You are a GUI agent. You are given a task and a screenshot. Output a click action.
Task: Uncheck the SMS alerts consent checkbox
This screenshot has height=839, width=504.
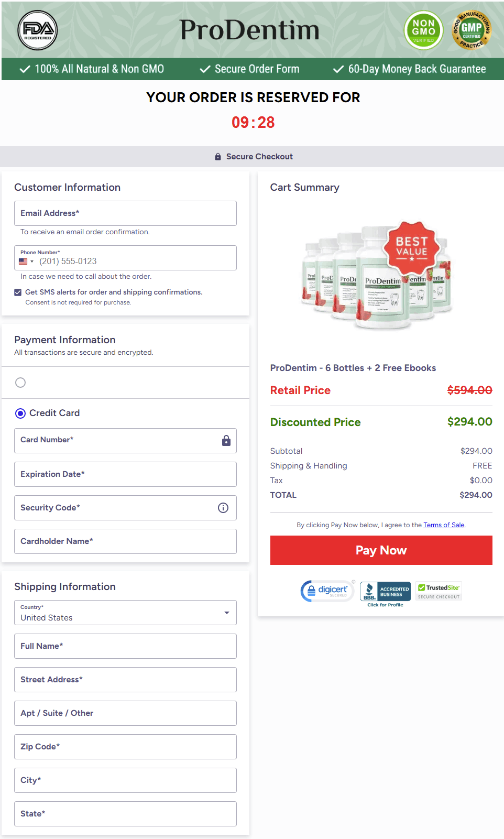18,292
